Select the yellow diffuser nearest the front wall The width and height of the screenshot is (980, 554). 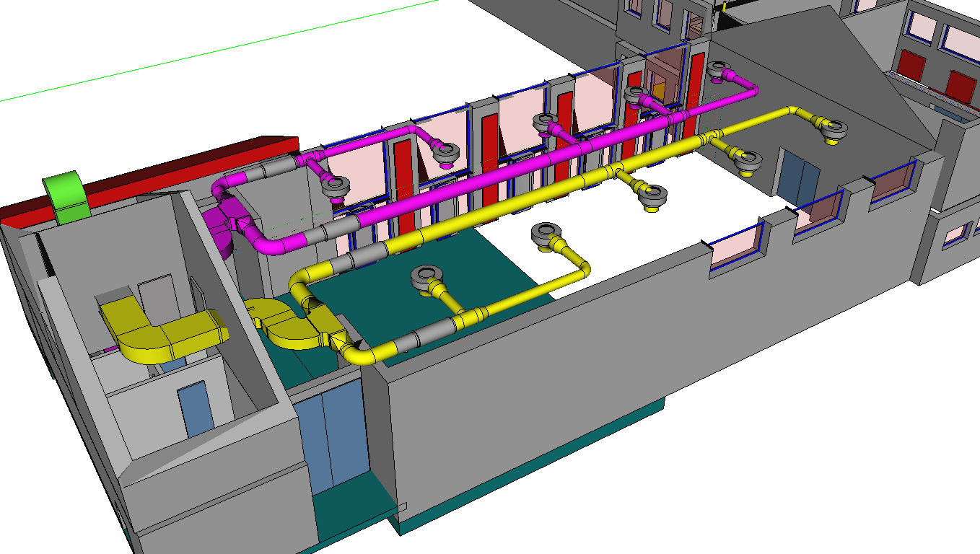(426, 276)
